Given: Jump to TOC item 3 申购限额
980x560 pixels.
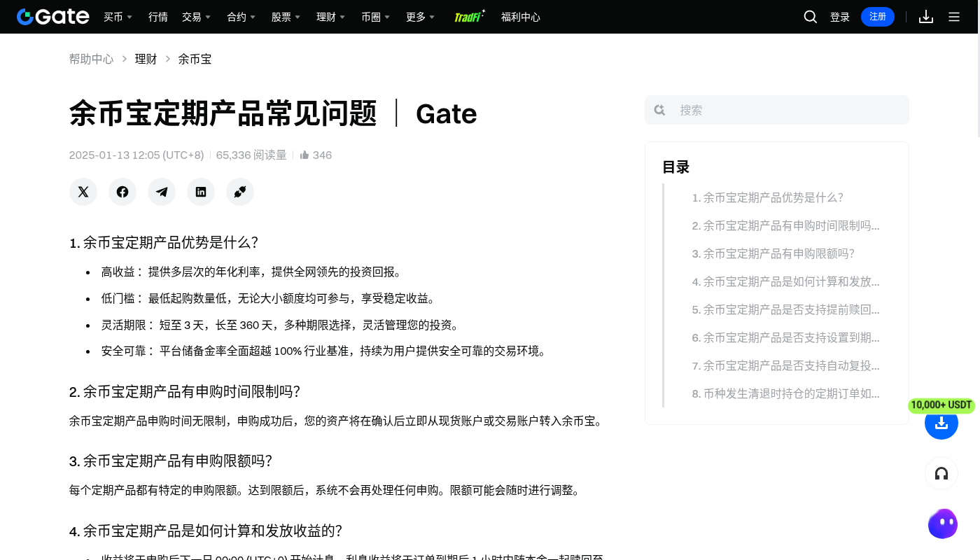Looking at the screenshot, I should tap(773, 253).
